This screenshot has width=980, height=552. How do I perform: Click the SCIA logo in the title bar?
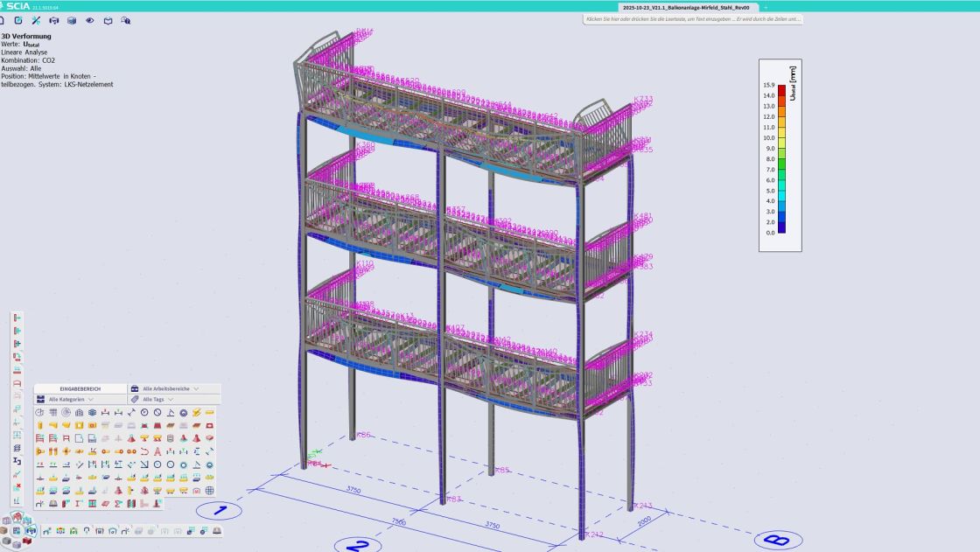pyautogui.click(x=16, y=6)
